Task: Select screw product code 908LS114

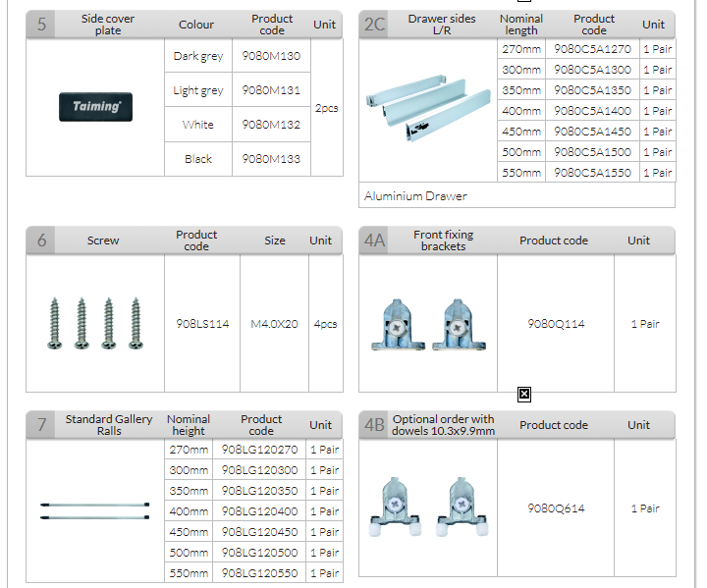Action: click(x=202, y=324)
